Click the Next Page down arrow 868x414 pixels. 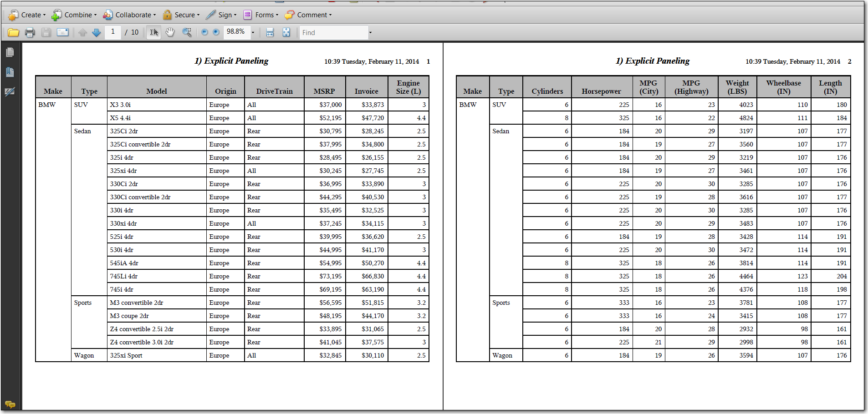coord(96,32)
